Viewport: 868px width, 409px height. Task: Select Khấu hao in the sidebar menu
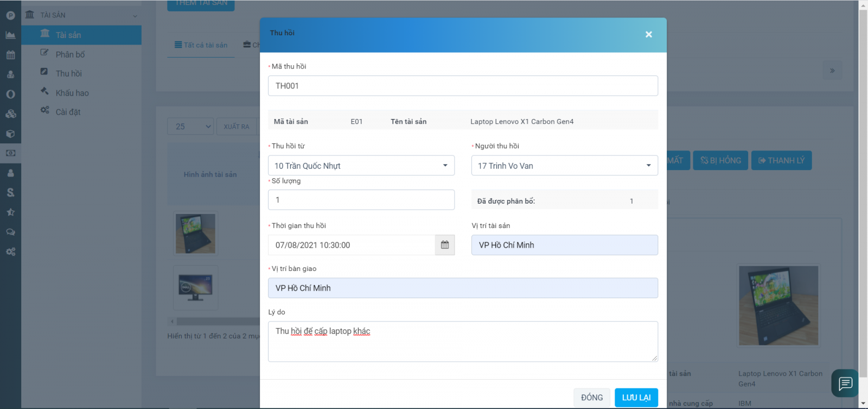tap(72, 93)
